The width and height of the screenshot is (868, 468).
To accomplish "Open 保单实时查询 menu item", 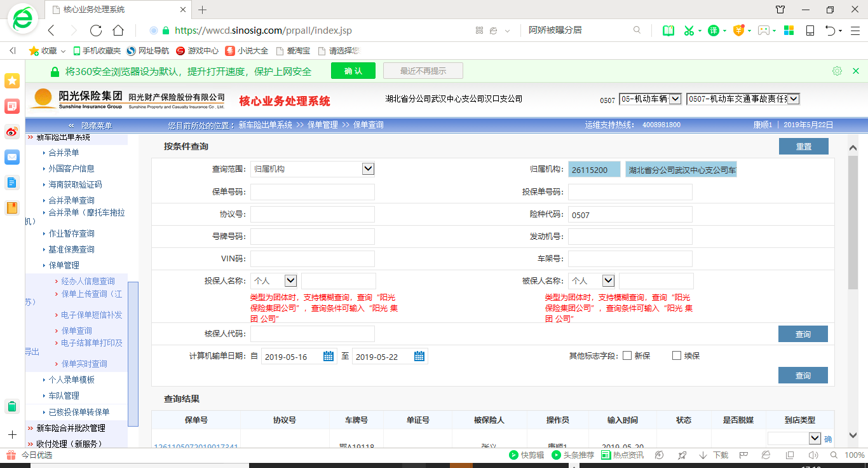I will click(84, 364).
